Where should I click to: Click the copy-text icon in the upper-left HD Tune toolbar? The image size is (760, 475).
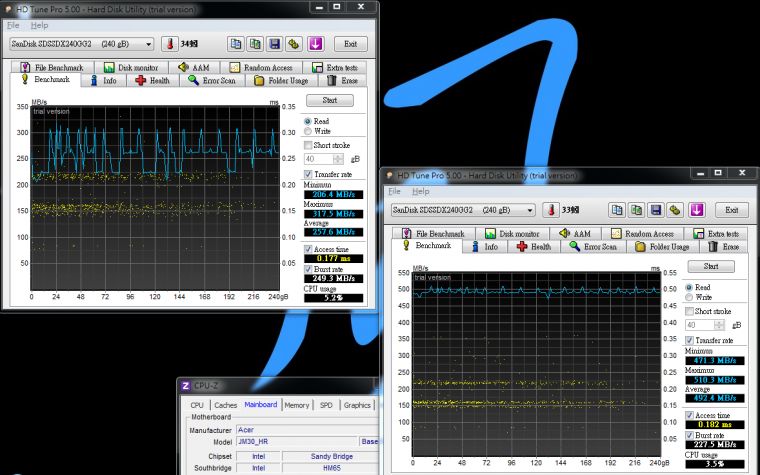point(235,44)
